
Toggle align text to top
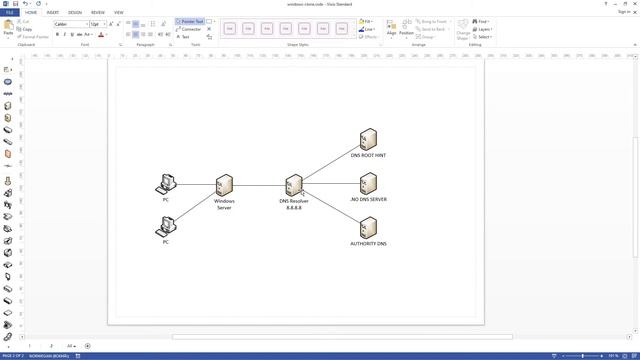(128, 24)
